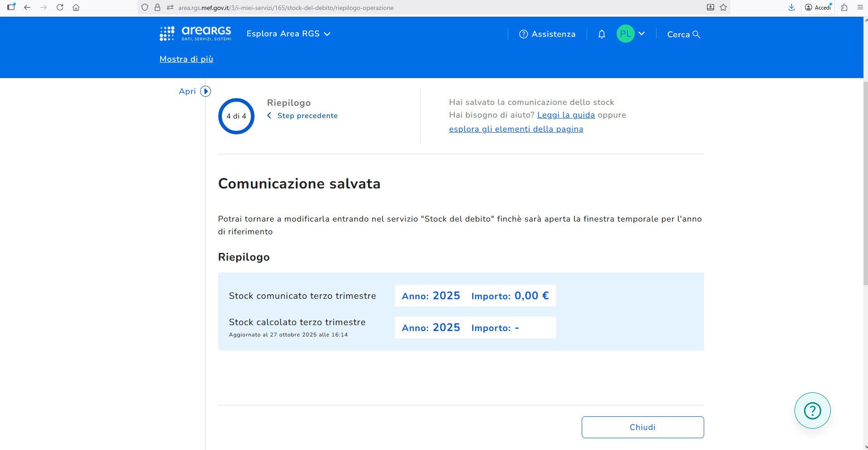The width and height of the screenshot is (868, 450).
Task: Open the Leggi la guida link
Action: pyautogui.click(x=566, y=115)
